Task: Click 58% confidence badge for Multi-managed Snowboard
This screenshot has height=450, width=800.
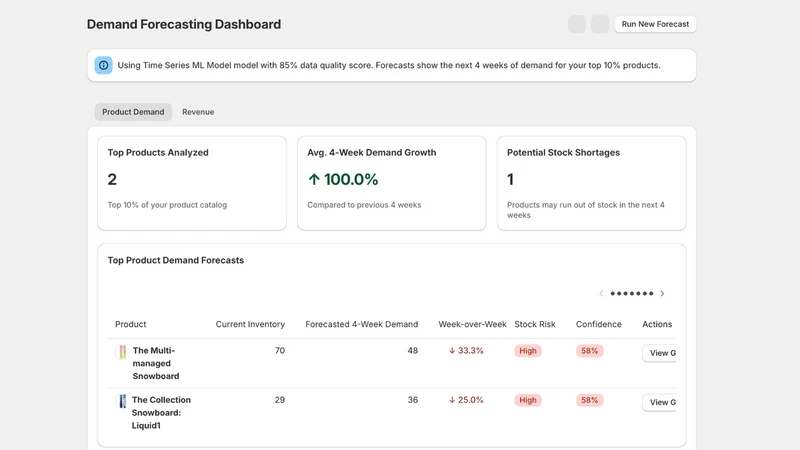Action: pyautogui.click(x=589, y=351)
